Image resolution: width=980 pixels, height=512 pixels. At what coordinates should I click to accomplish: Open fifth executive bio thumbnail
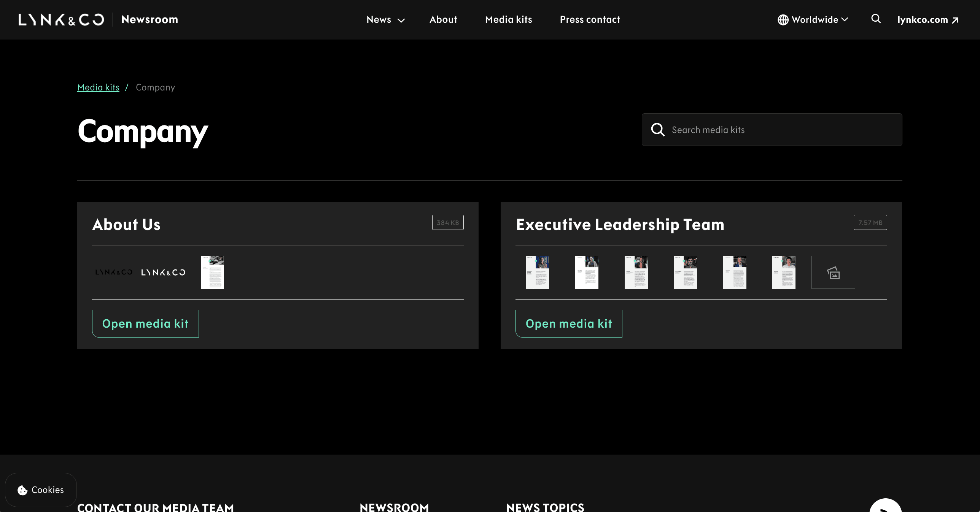click(x=735, y=272)
